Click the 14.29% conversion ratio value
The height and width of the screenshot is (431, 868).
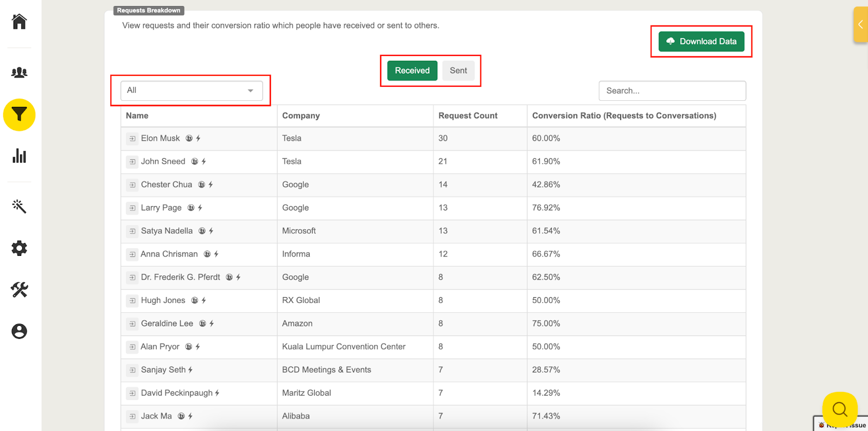(546, 393)
